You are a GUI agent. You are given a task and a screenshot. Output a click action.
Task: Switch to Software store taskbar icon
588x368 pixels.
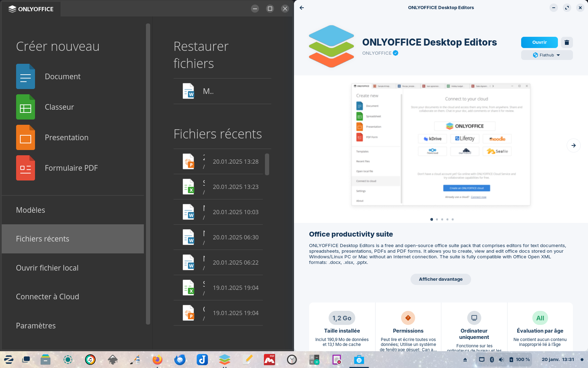pos(359,360)
